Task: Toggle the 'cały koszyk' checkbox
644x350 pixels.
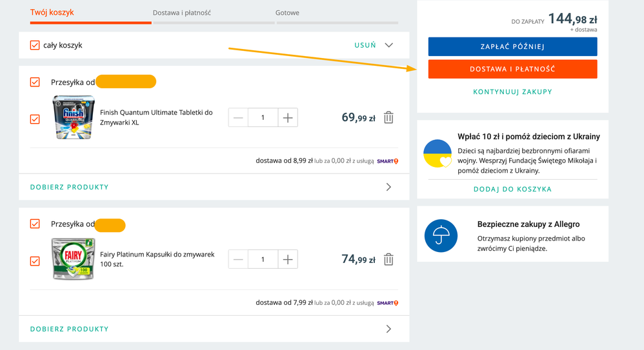Action: (35, 45)
